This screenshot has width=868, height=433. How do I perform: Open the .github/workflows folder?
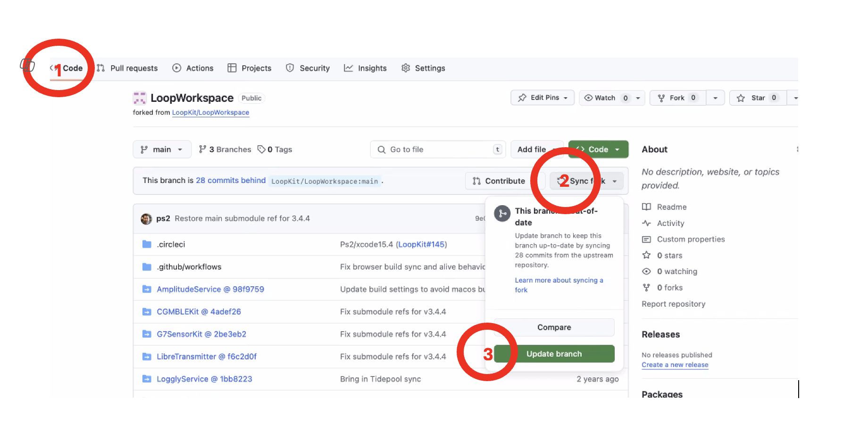(x=189, y=266)
